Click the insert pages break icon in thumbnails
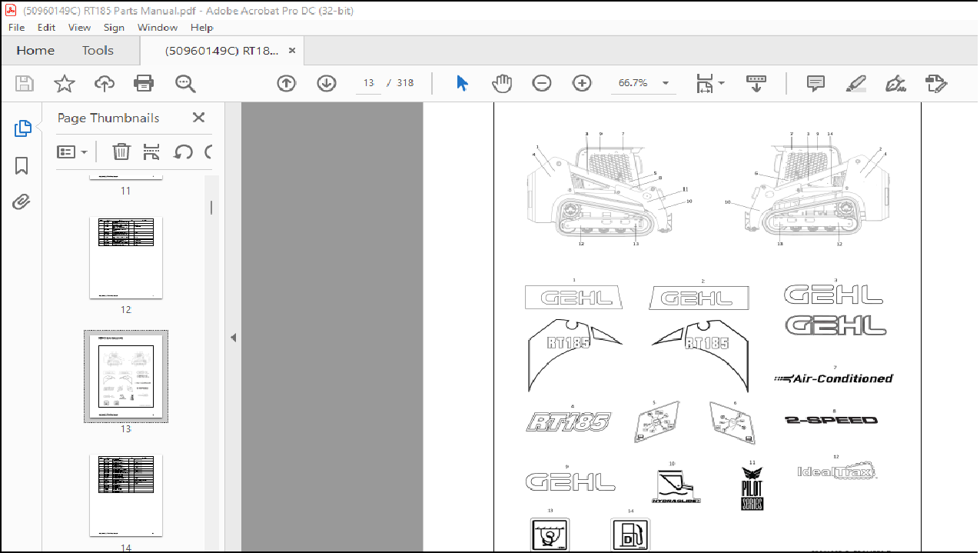This screenshot has height=553, width=980. [151, 152]
